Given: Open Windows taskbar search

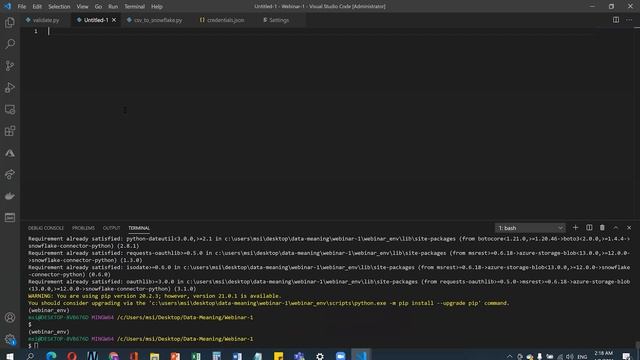Looking at the screenshot, I should [x=30, y=356].
